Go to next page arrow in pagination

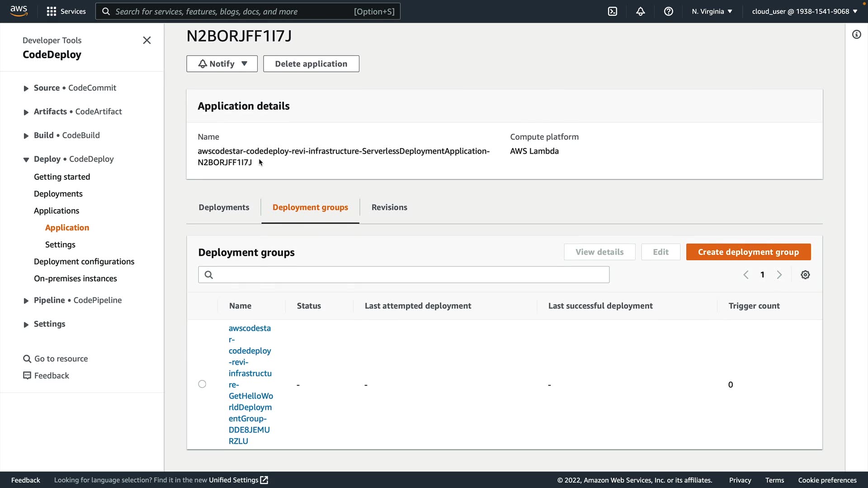click(x=779, y=275)
